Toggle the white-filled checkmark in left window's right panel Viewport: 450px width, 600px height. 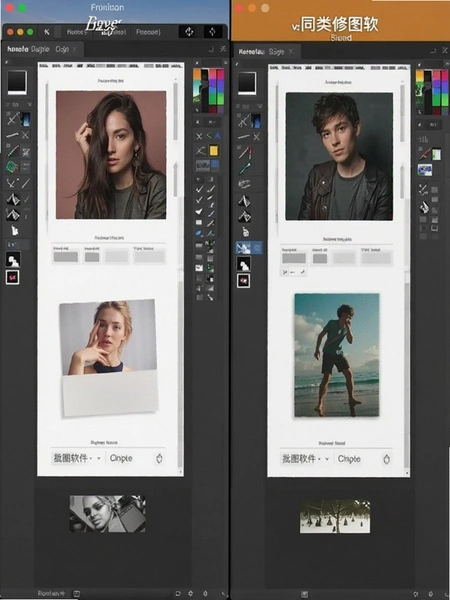[199, 211]
